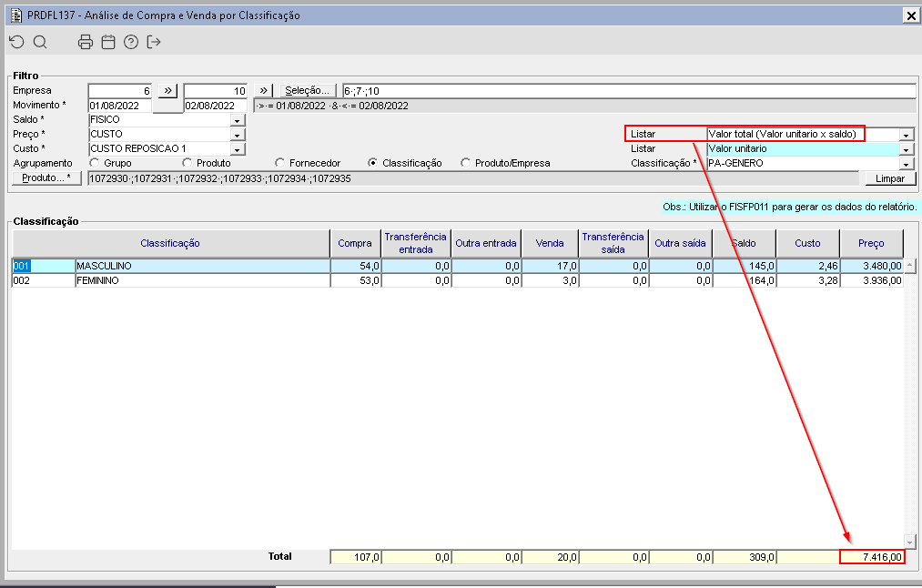The image size is (922, 588).
Task: Click the Outra saída column header
Action: pos(680,243)
